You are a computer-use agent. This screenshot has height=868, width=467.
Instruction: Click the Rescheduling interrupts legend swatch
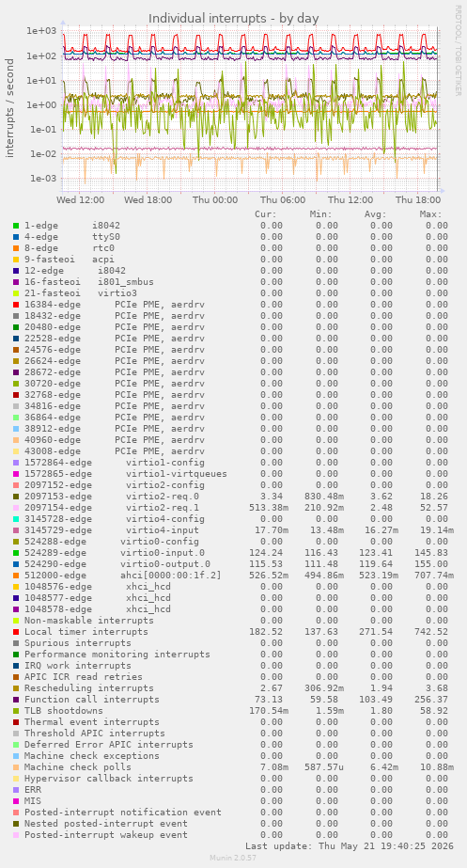[x=16, y=688]
